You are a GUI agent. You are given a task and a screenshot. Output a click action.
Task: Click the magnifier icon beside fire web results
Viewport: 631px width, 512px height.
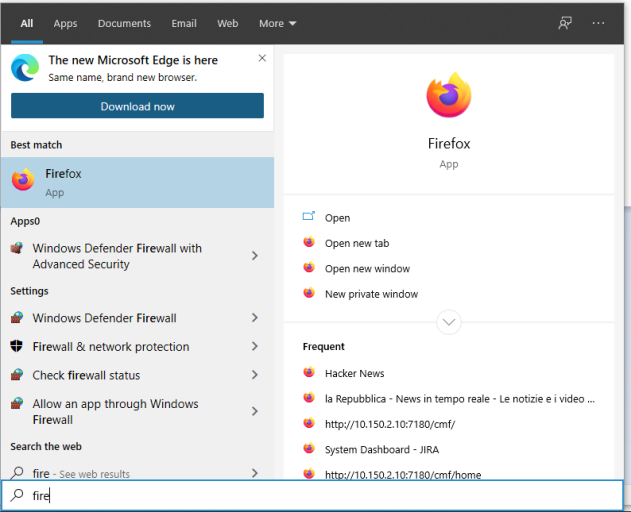pos(17,473)
